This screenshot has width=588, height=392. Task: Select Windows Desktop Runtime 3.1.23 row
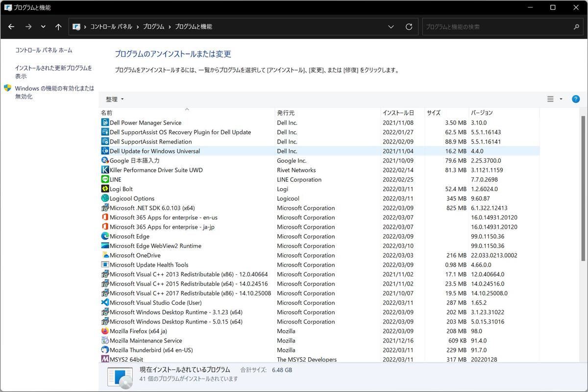(x=319, y=312)
